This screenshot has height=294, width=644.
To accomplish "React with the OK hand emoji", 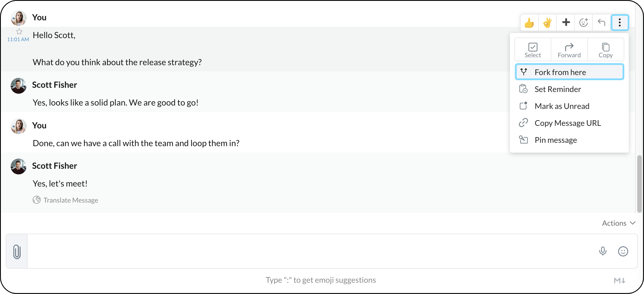I will coord(547,23).
